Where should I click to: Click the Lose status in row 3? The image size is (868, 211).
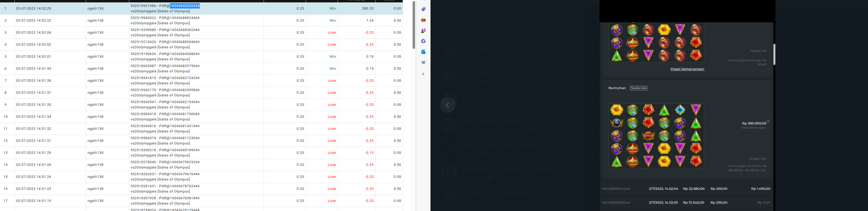click(332, 33)
